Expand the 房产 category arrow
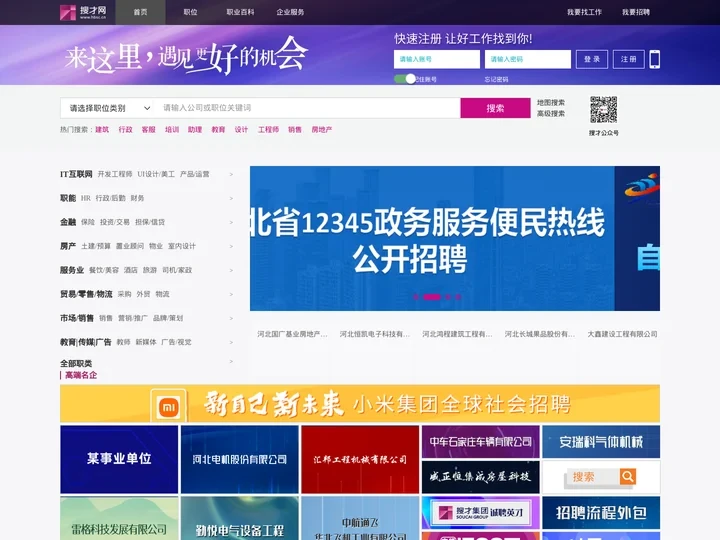The height and width of the screenshot is (540, 720). [x=231, y=246]
